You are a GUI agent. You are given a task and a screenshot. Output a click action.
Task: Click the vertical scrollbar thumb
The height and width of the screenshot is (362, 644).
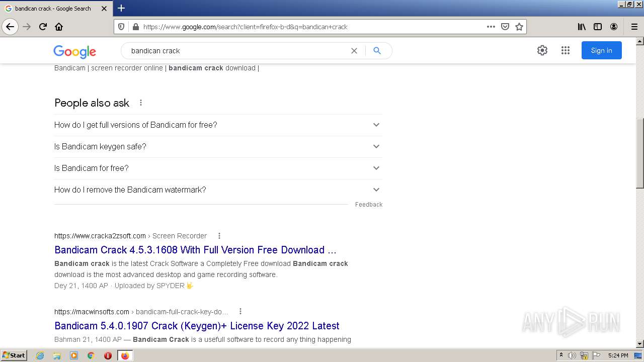pos(640,153)
